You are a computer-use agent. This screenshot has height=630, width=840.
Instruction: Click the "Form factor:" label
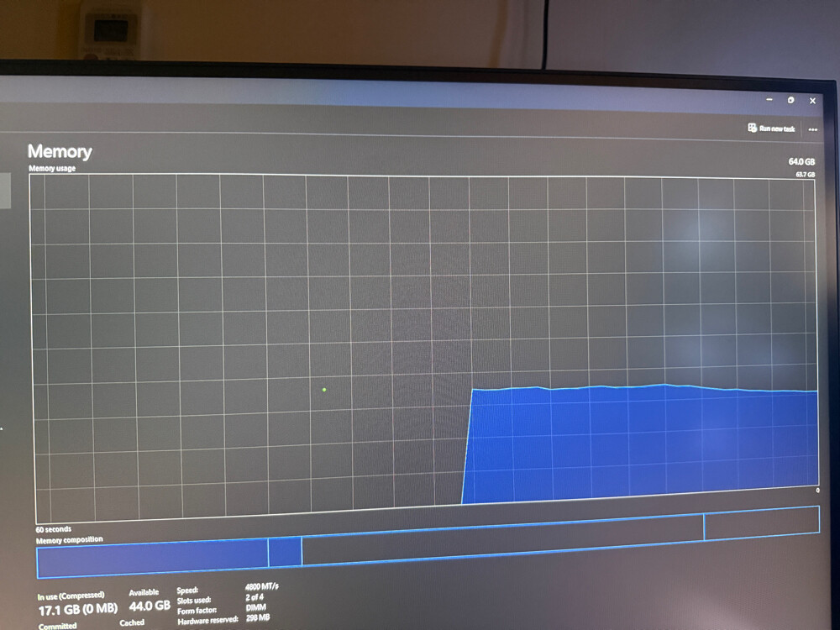point(197,611)
